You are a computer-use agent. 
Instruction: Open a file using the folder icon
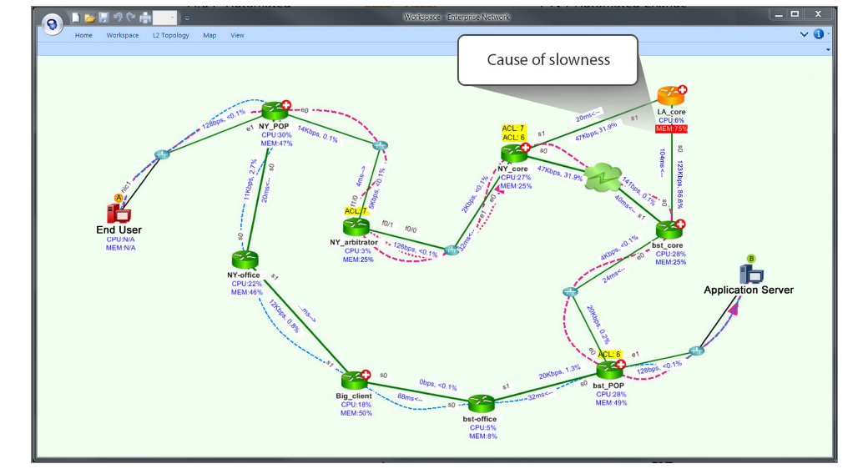click(x=89, y=18)
